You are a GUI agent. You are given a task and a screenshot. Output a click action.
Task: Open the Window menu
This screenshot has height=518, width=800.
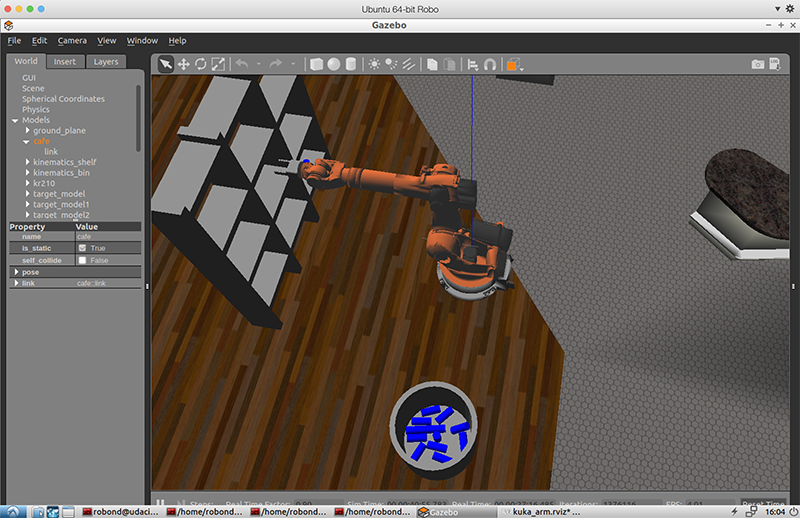[x=142, y=41]
